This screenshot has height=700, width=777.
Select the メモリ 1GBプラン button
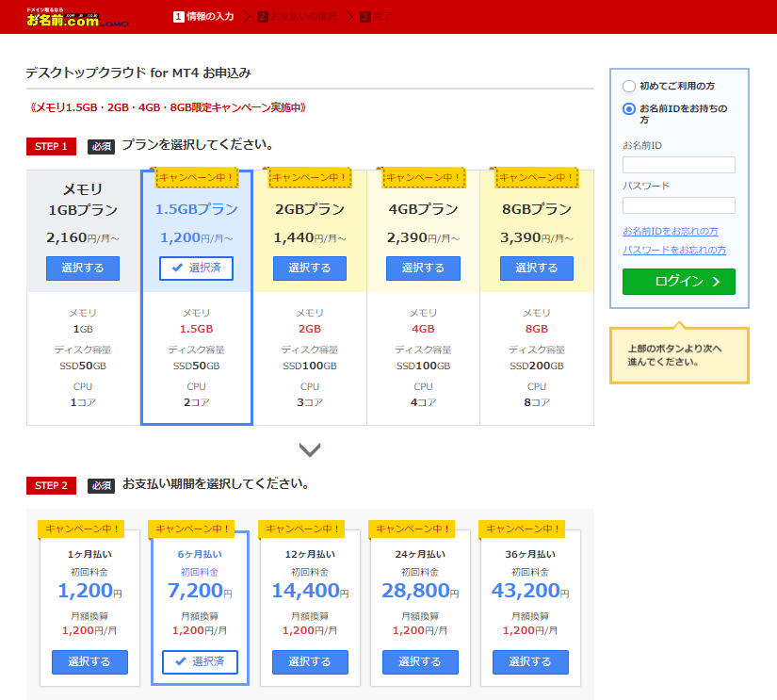click(x=83, y=269)
